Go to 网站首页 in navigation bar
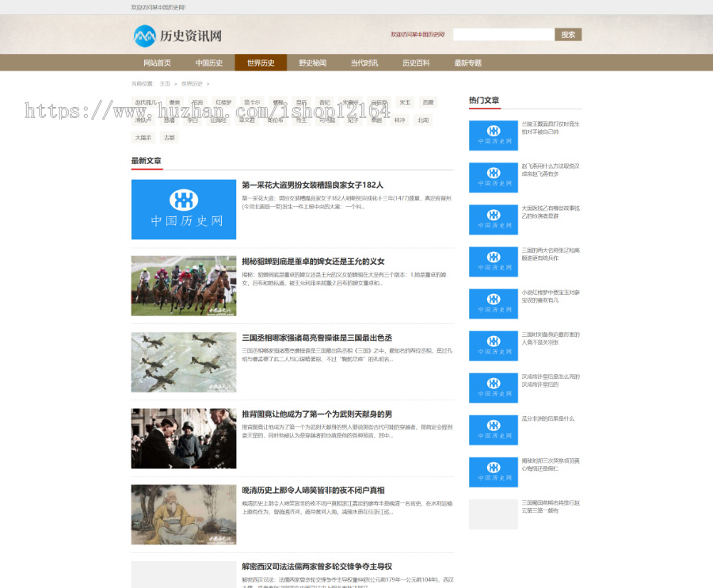The width and height of the screenshot is (713, 588). (x=157, y=63)
